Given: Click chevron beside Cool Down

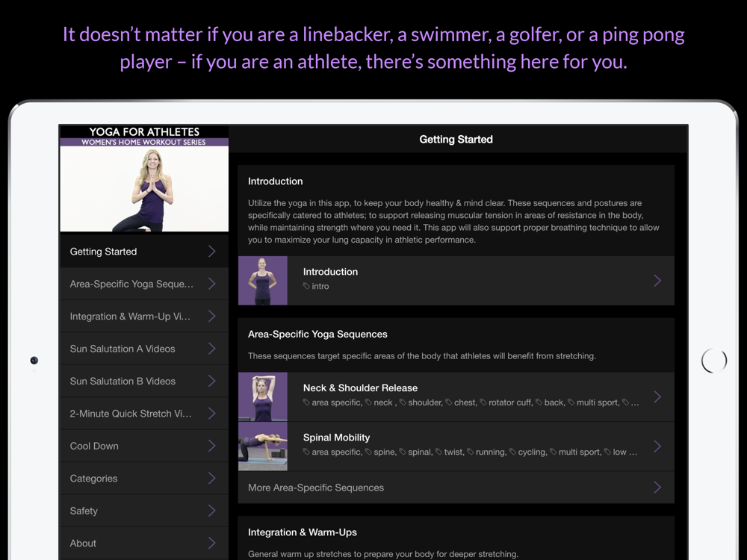Looking at the screenshot, I should 212,446.
